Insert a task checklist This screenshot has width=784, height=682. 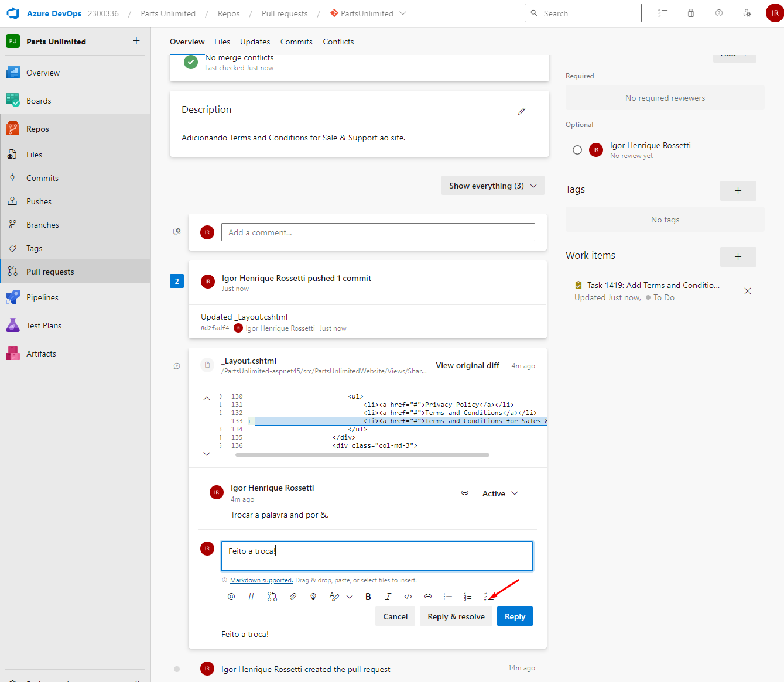pyautogui.click(x=488, y=597)
